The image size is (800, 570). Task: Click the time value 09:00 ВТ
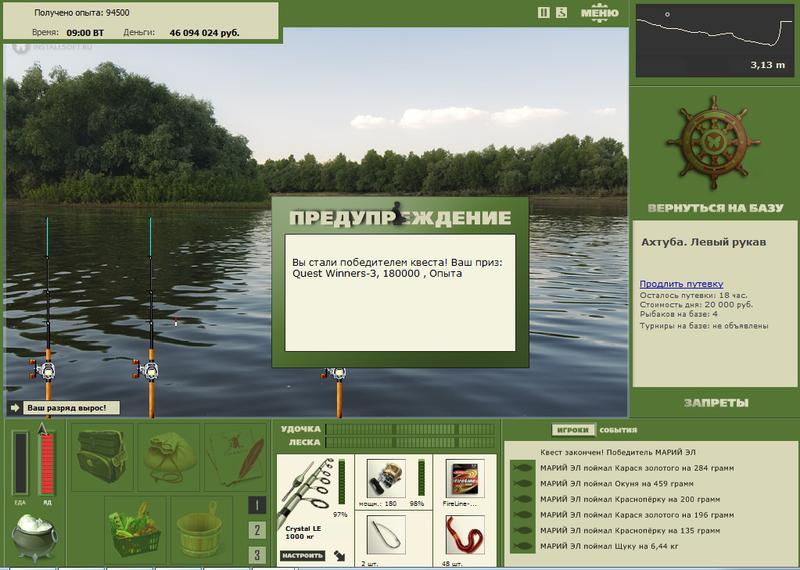(x=85, y=33)
